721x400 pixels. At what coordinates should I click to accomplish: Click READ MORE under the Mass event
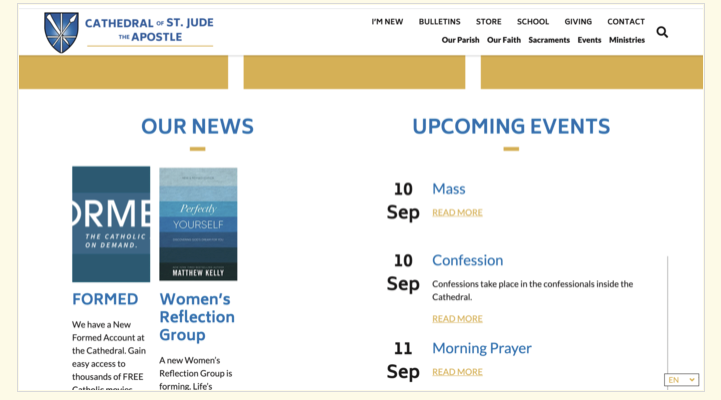click(x=457, y=212)
